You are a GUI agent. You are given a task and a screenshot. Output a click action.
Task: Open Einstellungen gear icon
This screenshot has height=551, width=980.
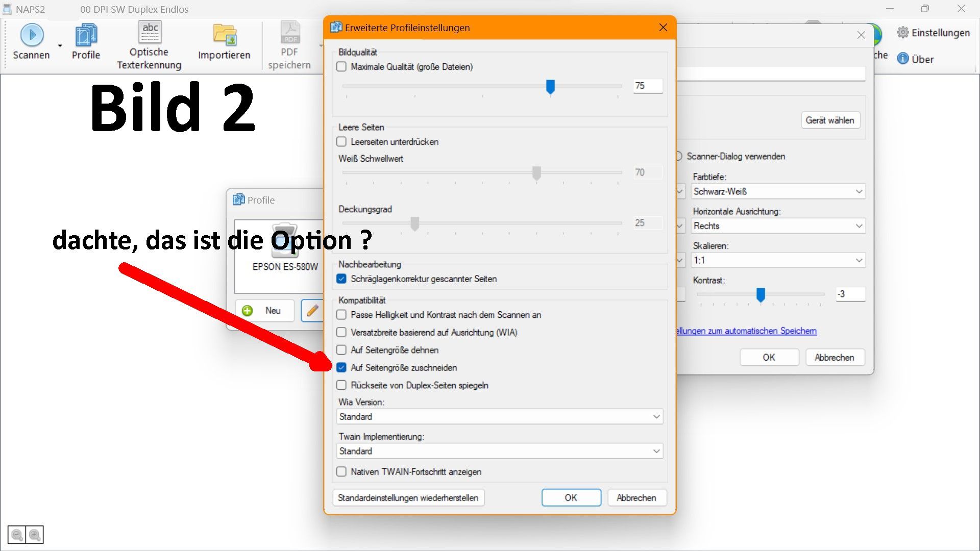902,33
